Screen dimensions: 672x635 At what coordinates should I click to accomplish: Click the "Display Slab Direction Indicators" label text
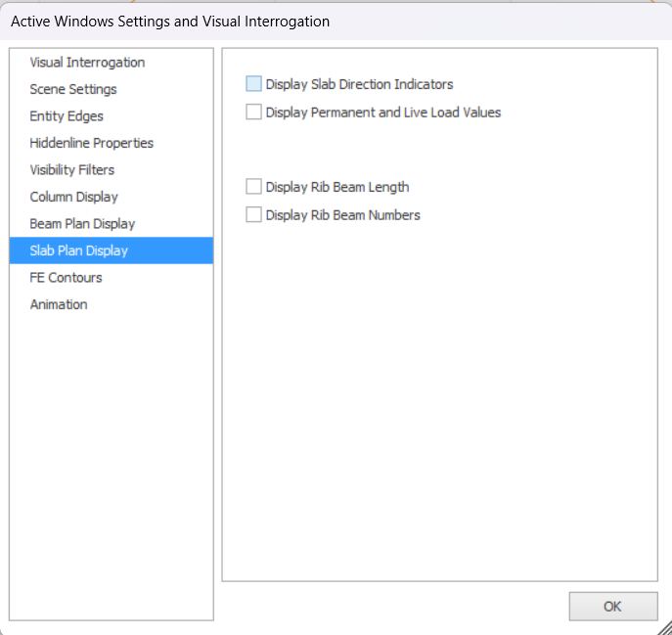pyautogui.click(x=359, y=84)
